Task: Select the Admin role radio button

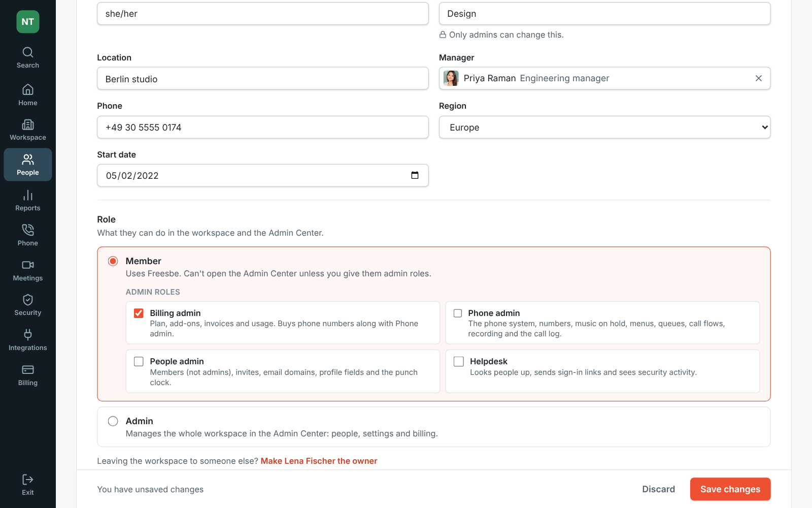Action: [113, 421]
